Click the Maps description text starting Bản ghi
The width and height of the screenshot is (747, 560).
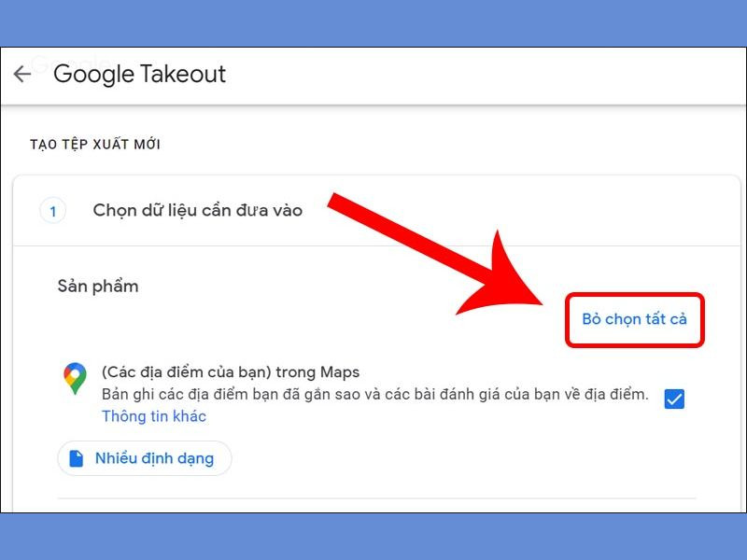(375, 394)
